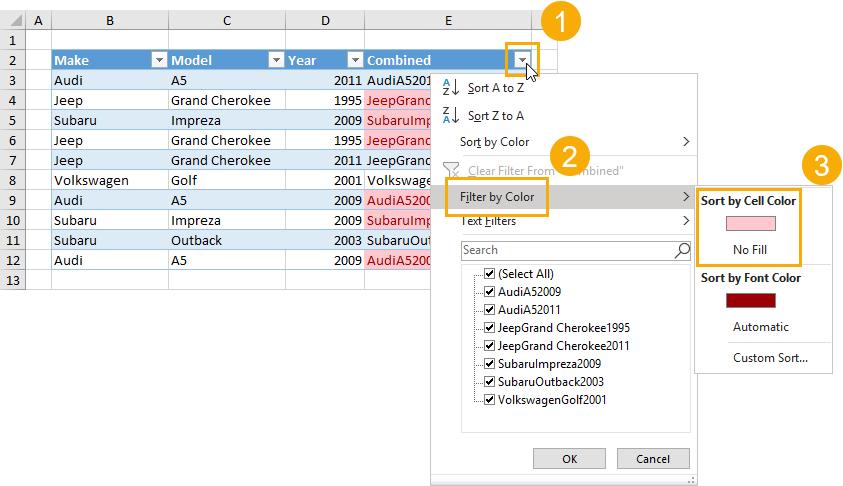Uncheck the VolkswagenGolf2001 checkbox
Viewport: 843px width, 486px height.
[489, 400]
